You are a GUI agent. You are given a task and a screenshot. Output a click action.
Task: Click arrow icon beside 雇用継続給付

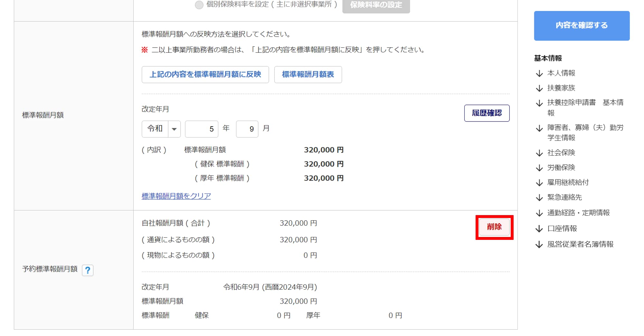tap(539, 183)
